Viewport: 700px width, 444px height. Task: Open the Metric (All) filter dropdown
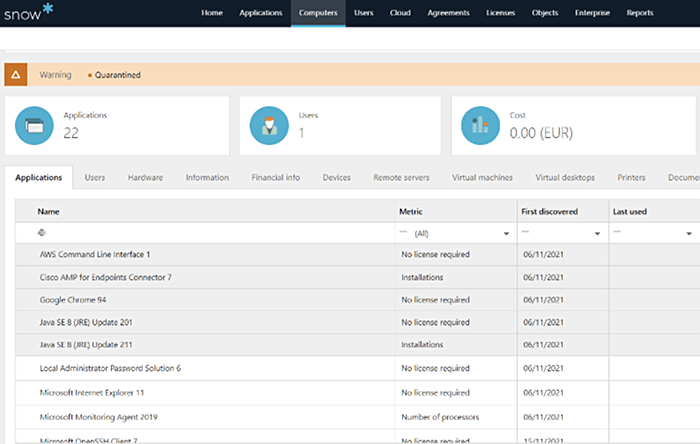coord(506,233)
